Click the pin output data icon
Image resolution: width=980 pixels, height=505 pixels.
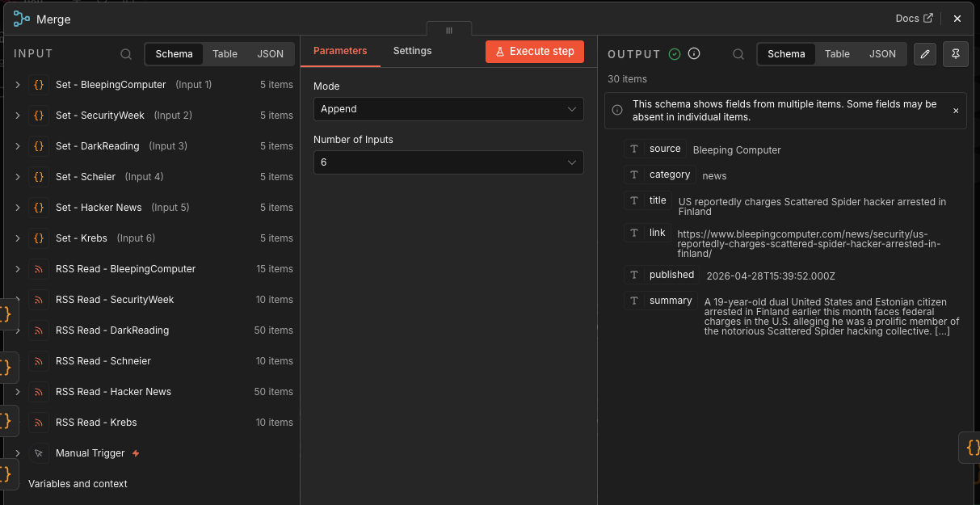tap(955, 54)
